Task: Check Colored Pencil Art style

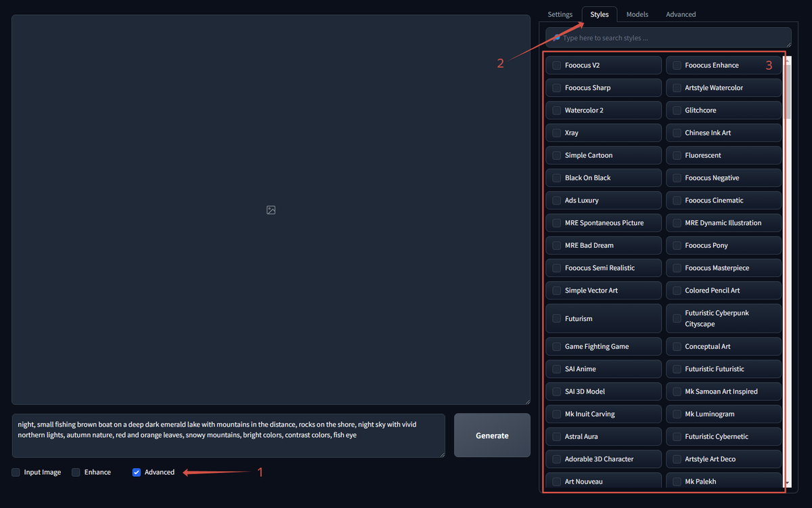Action: pyautogui.click(x=677, y=291)
